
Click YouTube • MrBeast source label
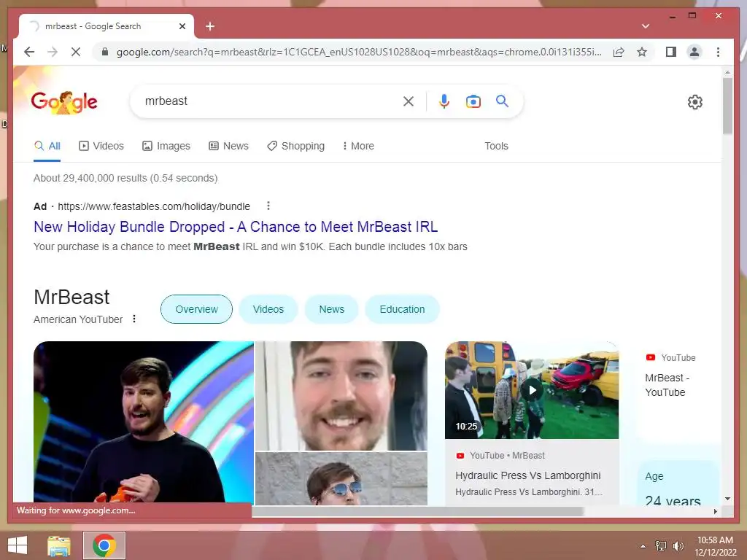507,456
